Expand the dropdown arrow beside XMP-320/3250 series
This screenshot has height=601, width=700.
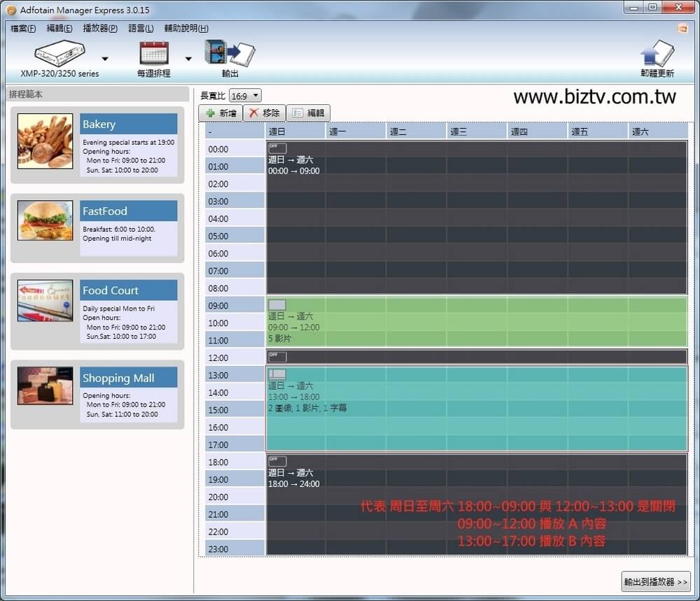[105, 59]
